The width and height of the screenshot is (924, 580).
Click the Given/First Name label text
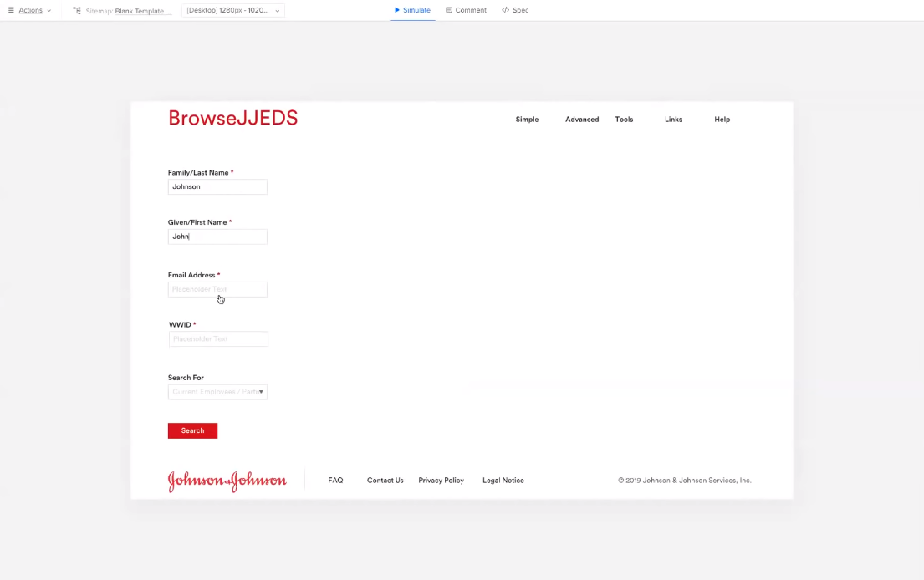pyautogui.click(x=197, y=222)
